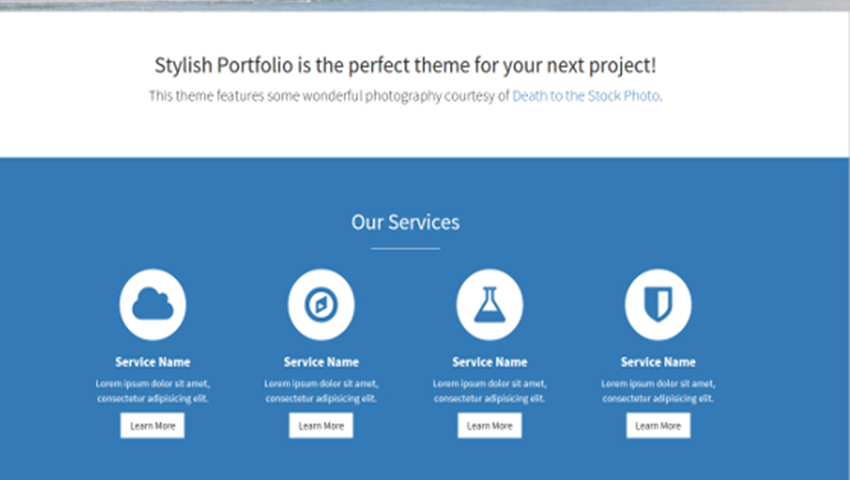Screen dimensions: 850x480
Task: Select Service Name title under cloud icon
Action: click(x=153, y=362)
